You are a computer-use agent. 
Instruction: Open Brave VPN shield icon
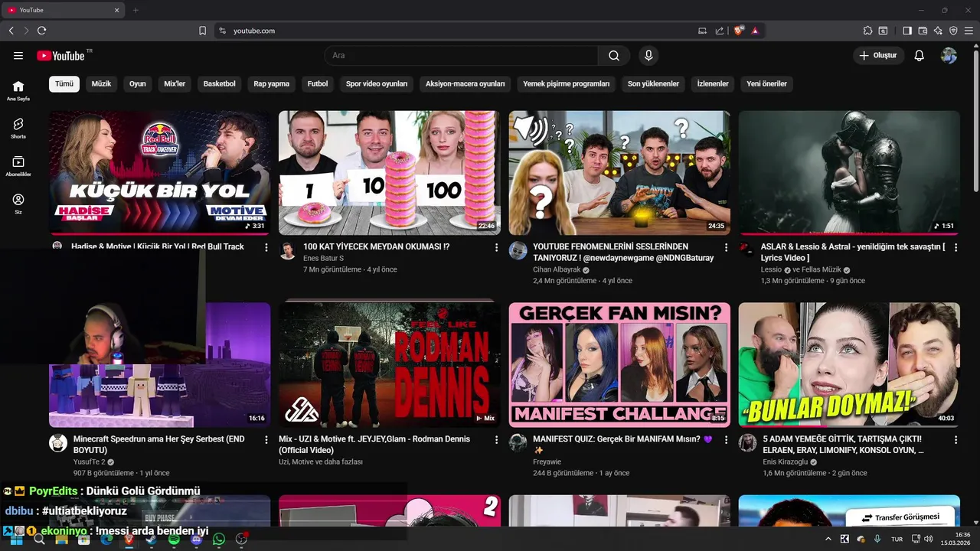(x=953, y=31)
